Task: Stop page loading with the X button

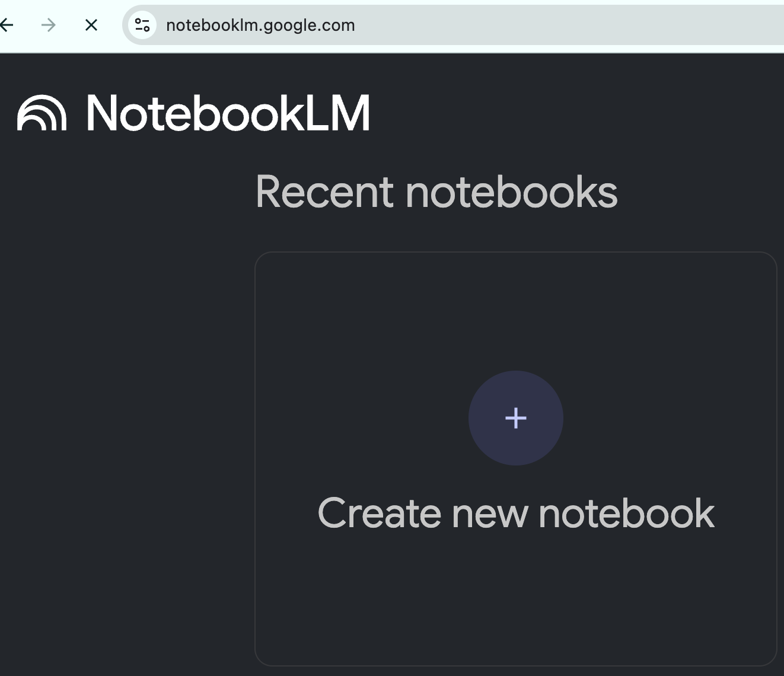Action: (91, 25)
